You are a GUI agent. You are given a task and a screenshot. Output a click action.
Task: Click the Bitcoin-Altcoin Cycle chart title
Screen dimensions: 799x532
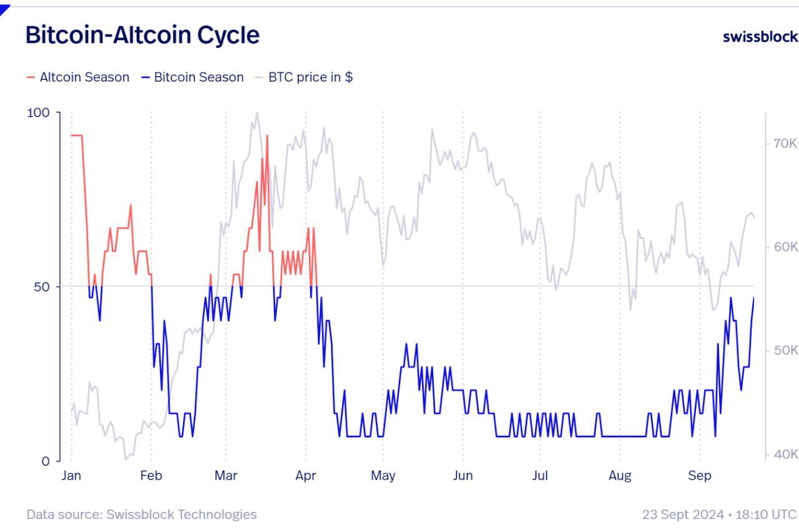pyautogui.click(x=142, y=35)
